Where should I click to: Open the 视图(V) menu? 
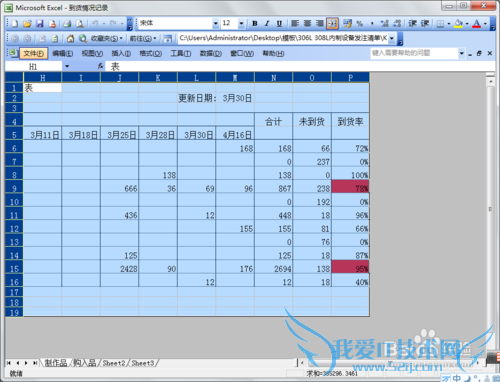click(x=92, y=53)
